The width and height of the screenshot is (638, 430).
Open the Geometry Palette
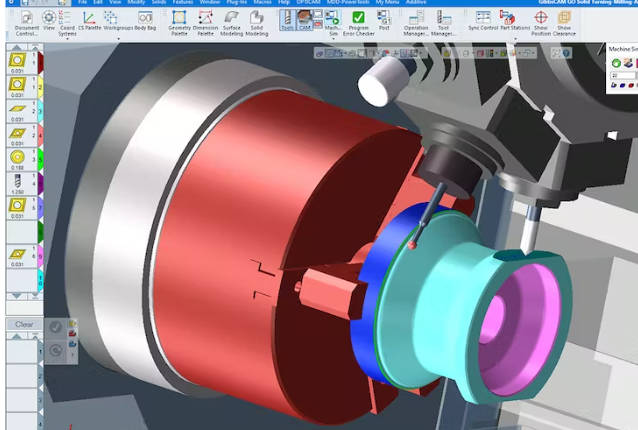click(x=179, y=23)
